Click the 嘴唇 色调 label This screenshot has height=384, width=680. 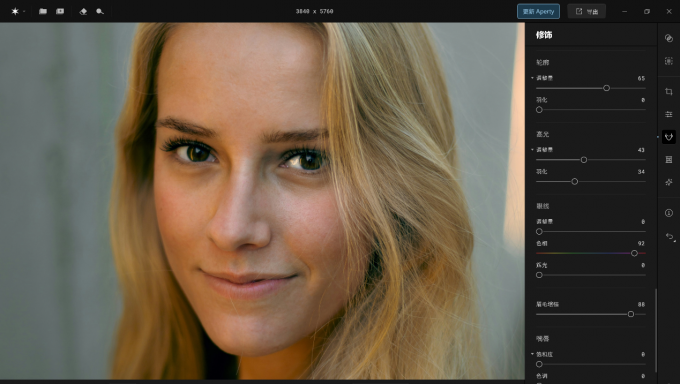[x=542, y=376]
